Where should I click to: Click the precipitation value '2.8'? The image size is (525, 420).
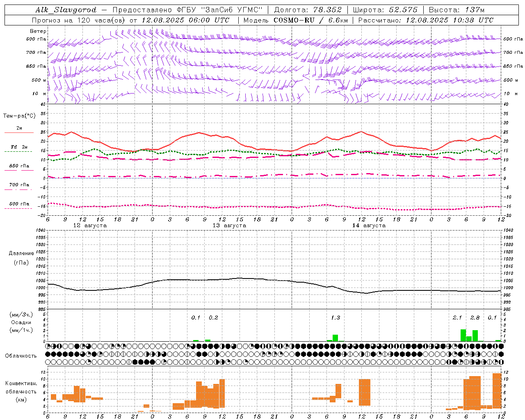pyautogui.click(x=475, y=317)
